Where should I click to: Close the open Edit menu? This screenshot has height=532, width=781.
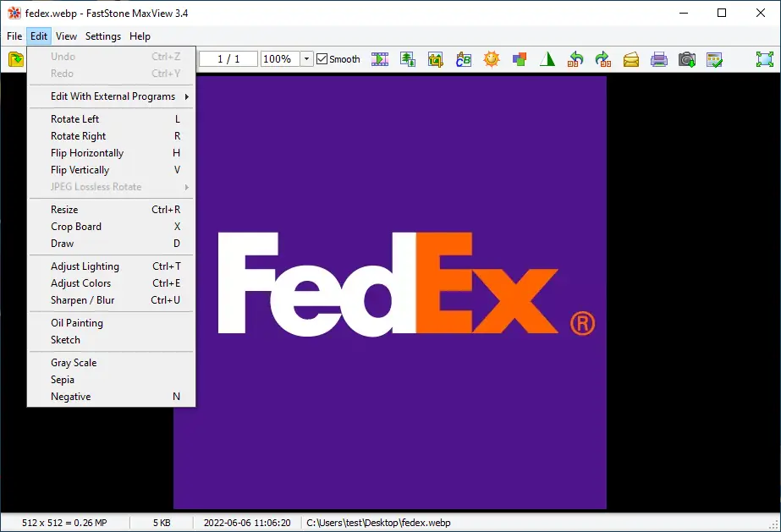[x=38, y=36]
